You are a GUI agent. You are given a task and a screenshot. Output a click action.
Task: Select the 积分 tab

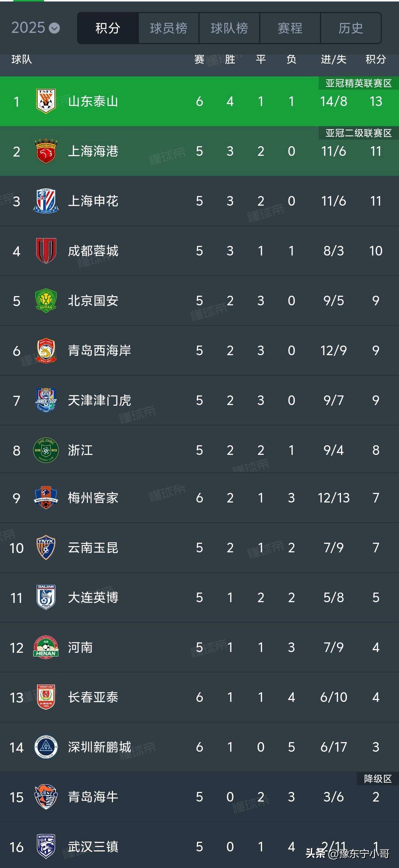click(x=108, y=28)
